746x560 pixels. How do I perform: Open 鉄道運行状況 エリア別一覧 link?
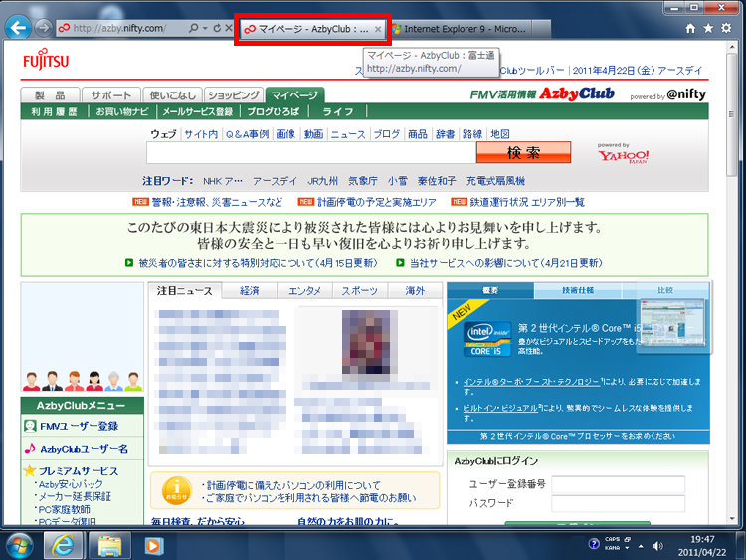tap(527, 202)
